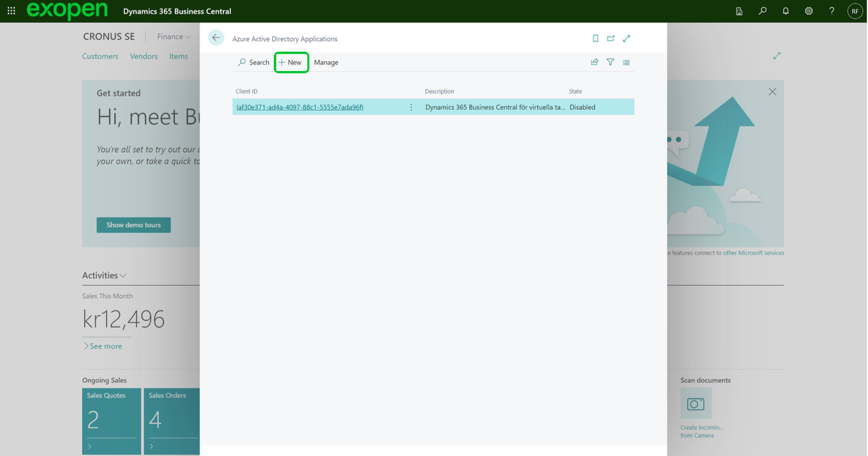Image resolution: width=868 pixels, height=456 pixels.
Task: Click the Sales Quotes tile
Action: [x=111, y=421]
